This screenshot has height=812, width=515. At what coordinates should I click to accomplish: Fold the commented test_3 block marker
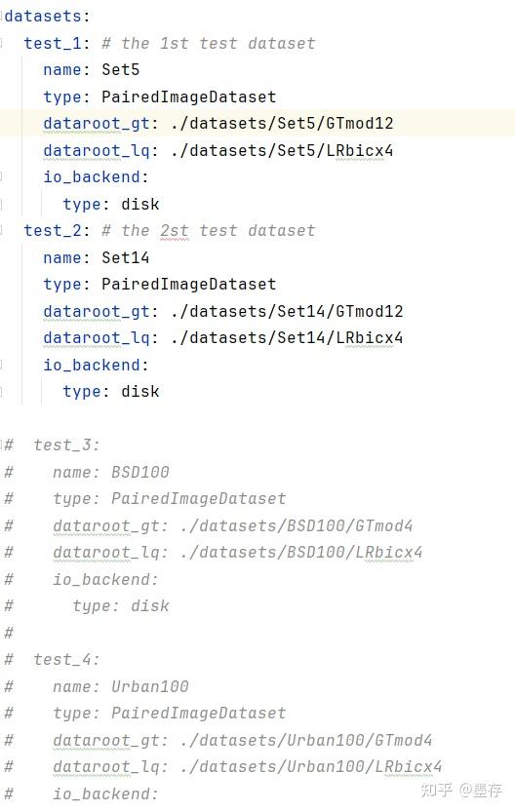tap(2, 445)
